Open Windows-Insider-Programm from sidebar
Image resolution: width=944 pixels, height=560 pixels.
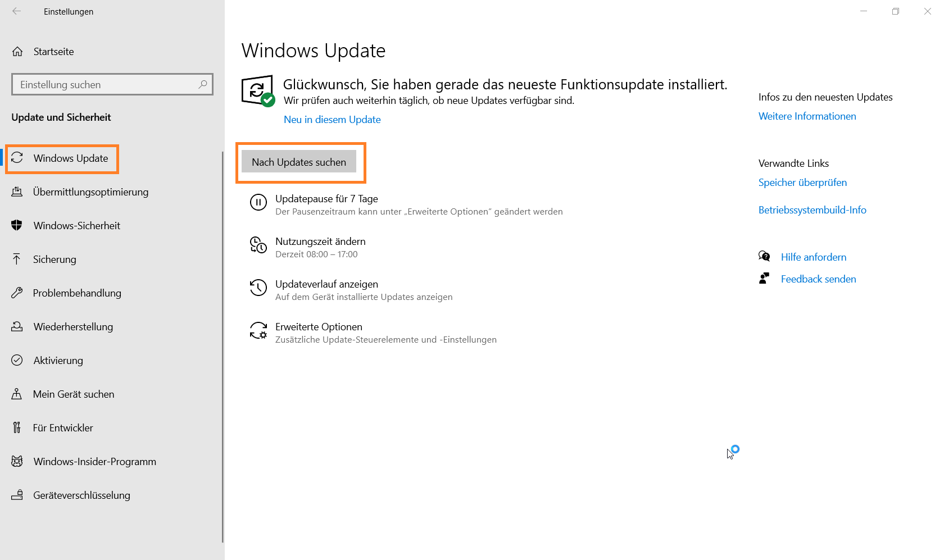pyautogui.click(x=94, y=461)
